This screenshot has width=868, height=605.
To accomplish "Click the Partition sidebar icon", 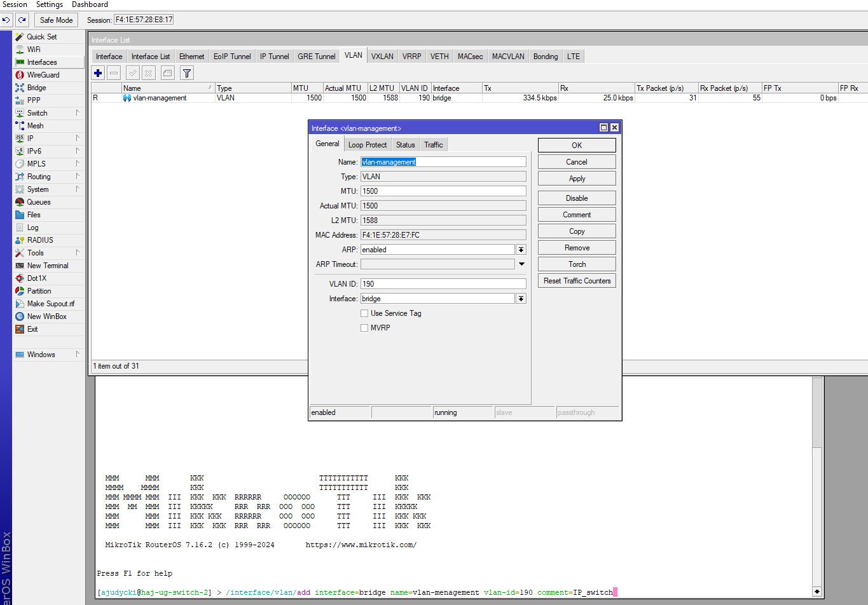I will 20,291.
